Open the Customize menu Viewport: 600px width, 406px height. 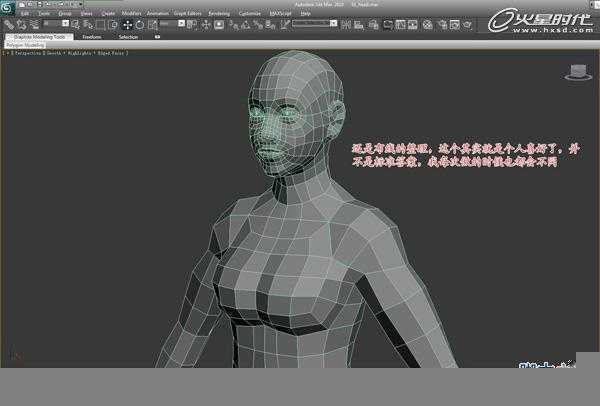tap(249, 13)
